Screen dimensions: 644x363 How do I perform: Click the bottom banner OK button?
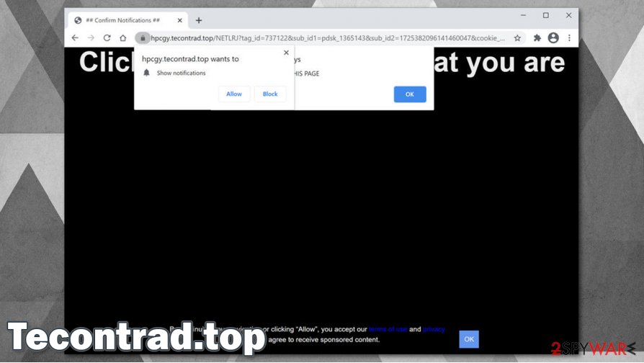tap(469, 339)
